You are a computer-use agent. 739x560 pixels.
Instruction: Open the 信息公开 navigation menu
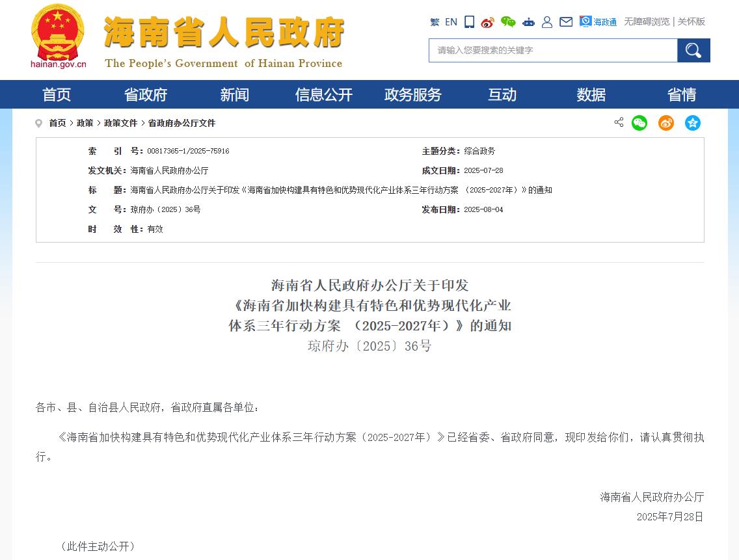323,95
